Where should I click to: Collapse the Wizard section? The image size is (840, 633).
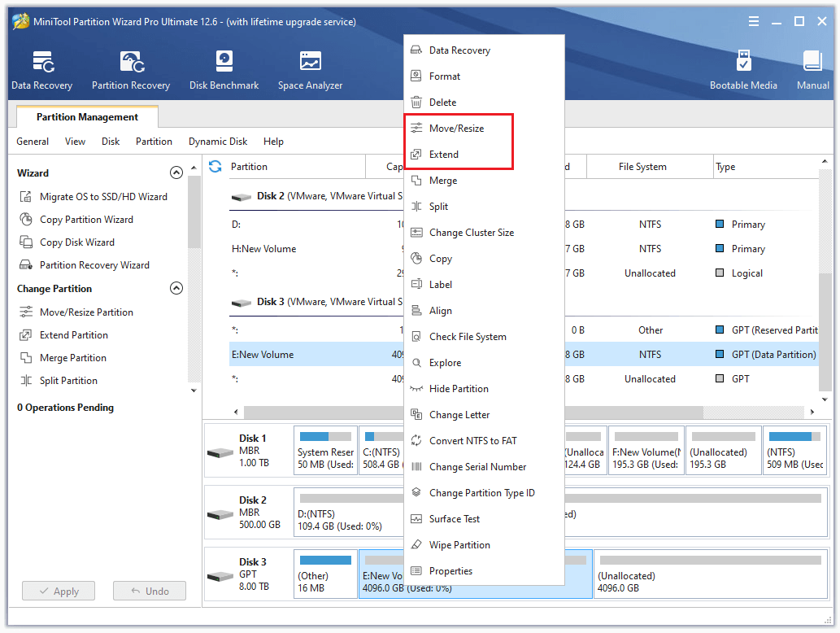(176, 172)
